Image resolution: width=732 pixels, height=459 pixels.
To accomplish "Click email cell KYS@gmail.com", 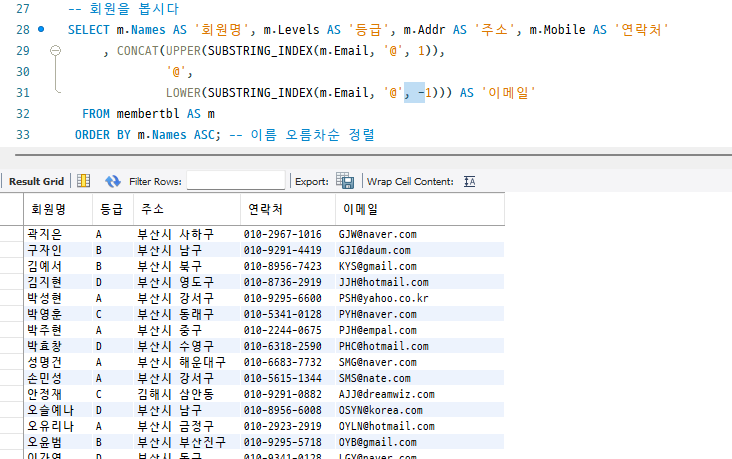I will [x=420, y=266].
